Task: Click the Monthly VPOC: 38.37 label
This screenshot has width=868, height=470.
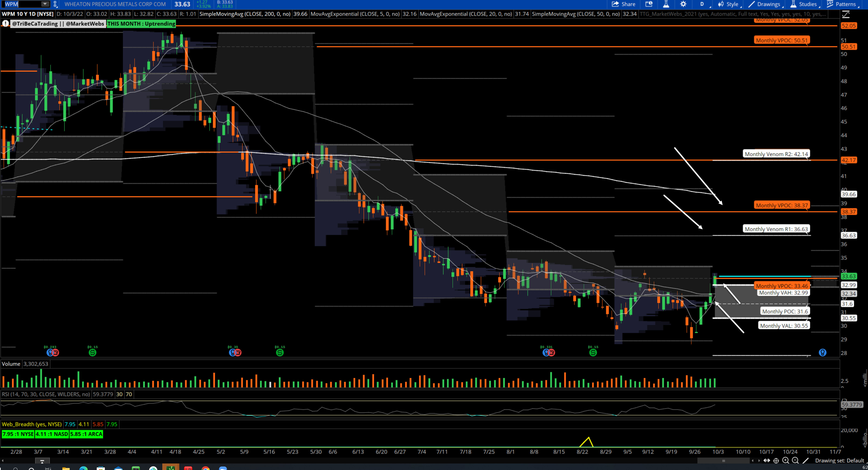Action: click(782, 205)
